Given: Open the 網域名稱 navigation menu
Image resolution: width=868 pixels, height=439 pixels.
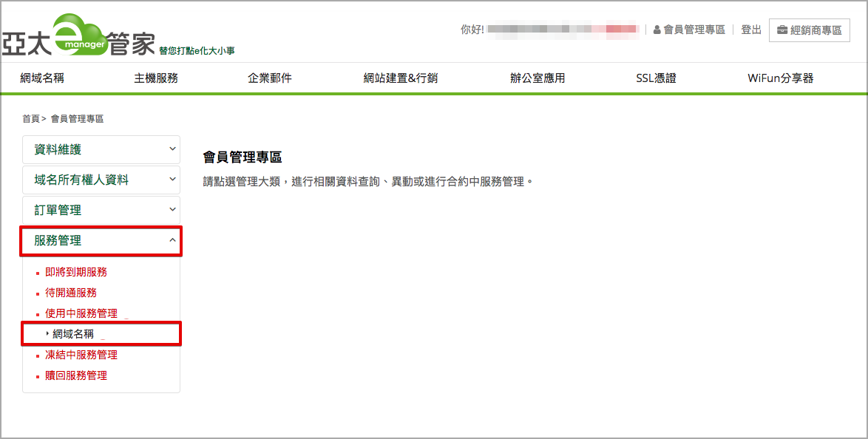Looking at the screenshot, I should [x=42, y=78].
